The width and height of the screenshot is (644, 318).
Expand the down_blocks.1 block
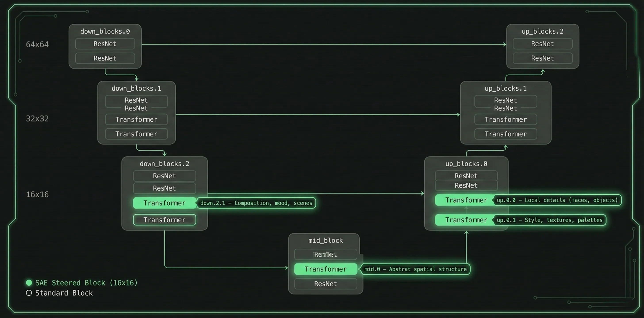pyautogui.click(x=136, y=88)
